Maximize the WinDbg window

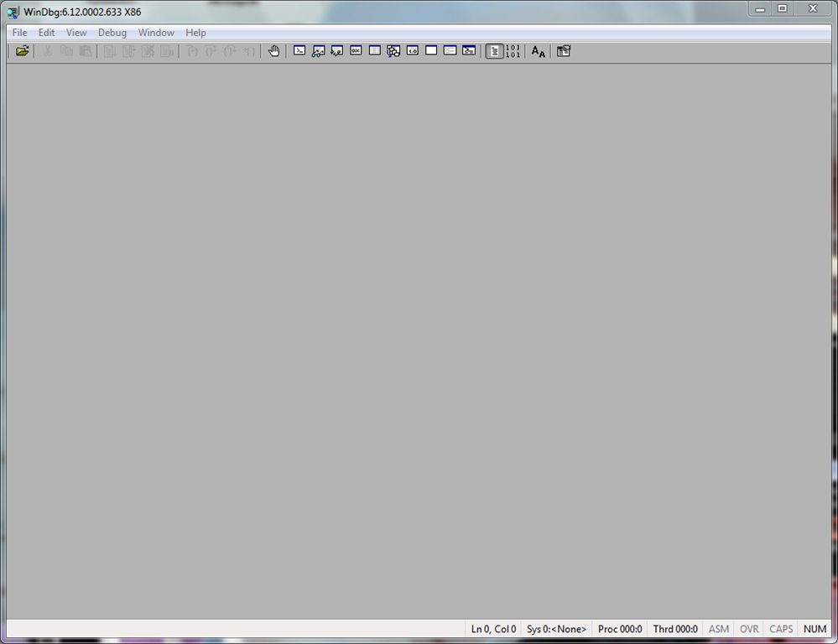783,8
